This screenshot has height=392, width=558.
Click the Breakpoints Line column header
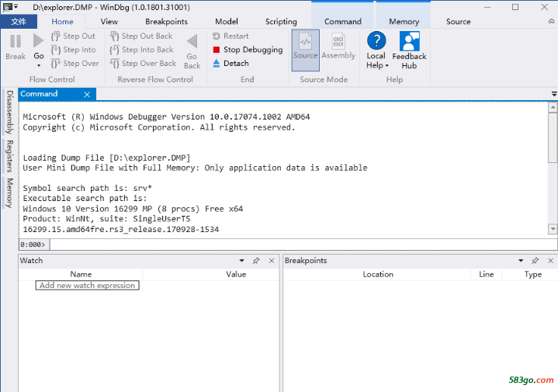(x=486, y=274)
